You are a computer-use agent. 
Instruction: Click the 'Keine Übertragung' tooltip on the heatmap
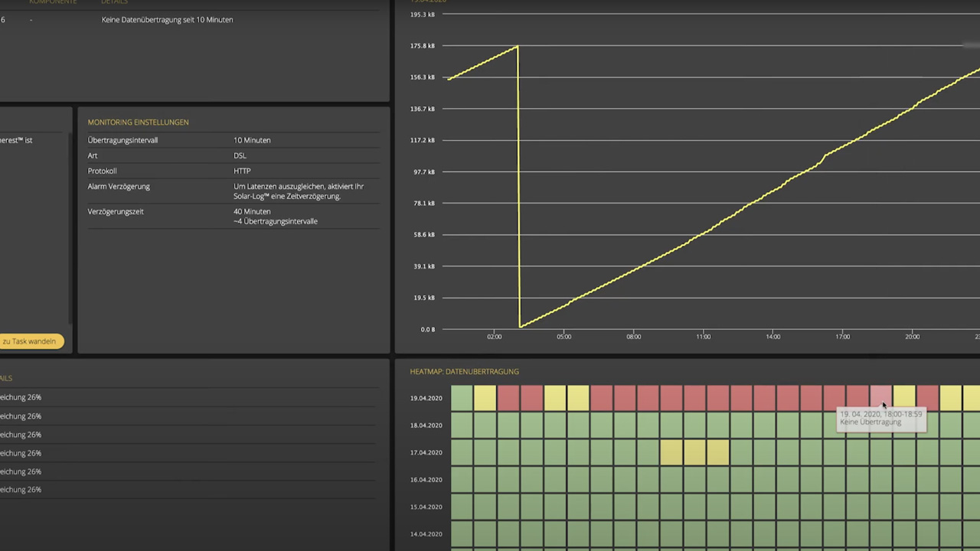click(881, 419)
